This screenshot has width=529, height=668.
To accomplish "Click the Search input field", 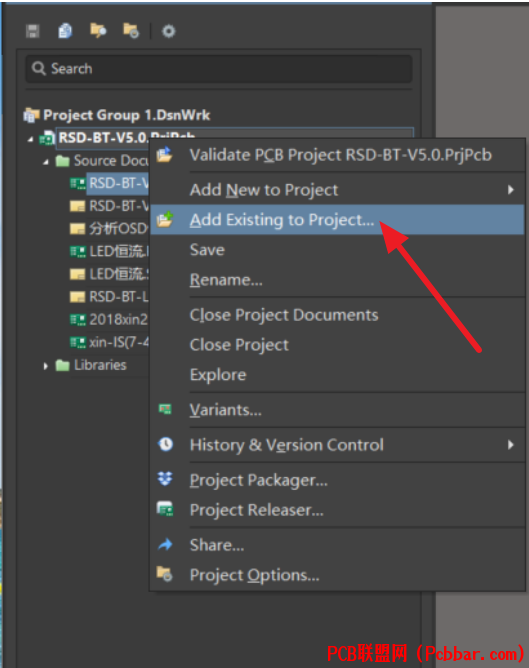I will (219, 69).
